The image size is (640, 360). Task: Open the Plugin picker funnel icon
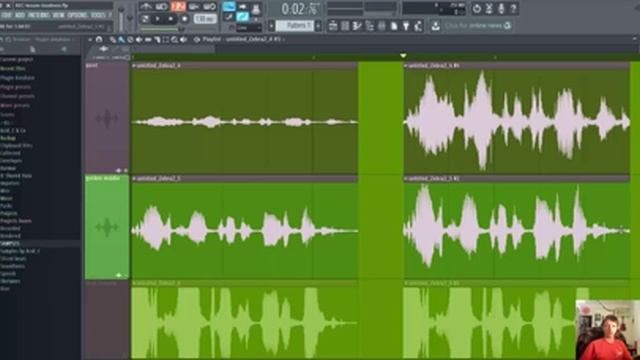tap(406, 26)
